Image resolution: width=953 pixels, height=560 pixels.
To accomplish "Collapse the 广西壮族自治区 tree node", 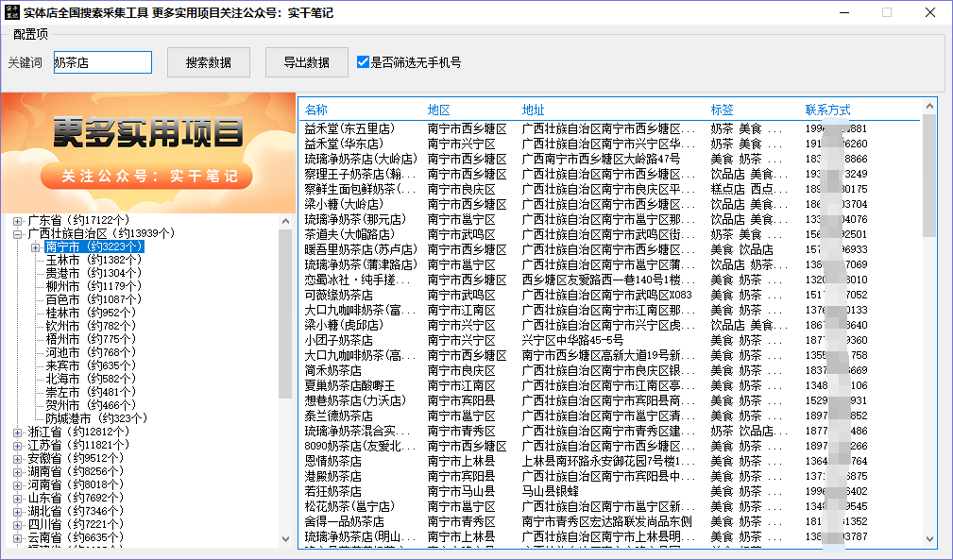I will pyautogui.click(x=18, y=233).
